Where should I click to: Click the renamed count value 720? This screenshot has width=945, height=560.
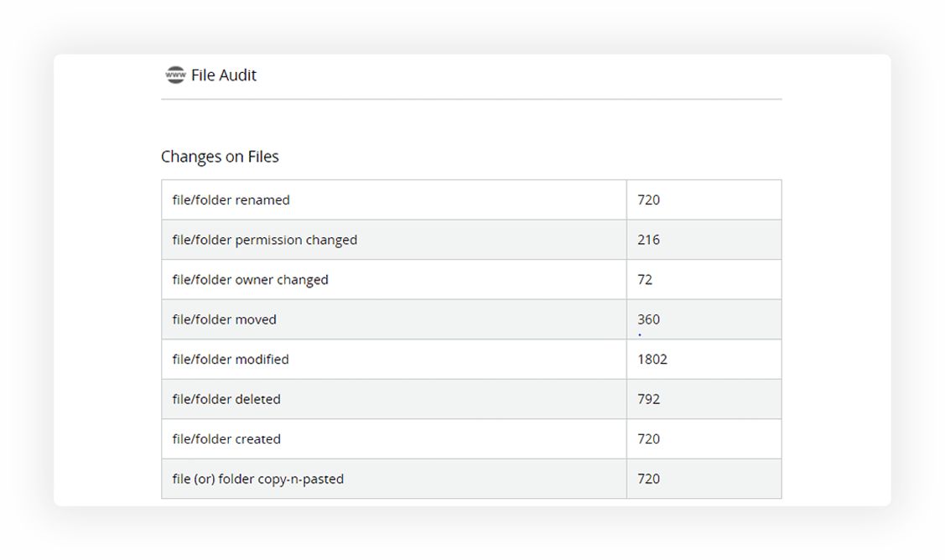pyautogui.click(x=648, y=200)
